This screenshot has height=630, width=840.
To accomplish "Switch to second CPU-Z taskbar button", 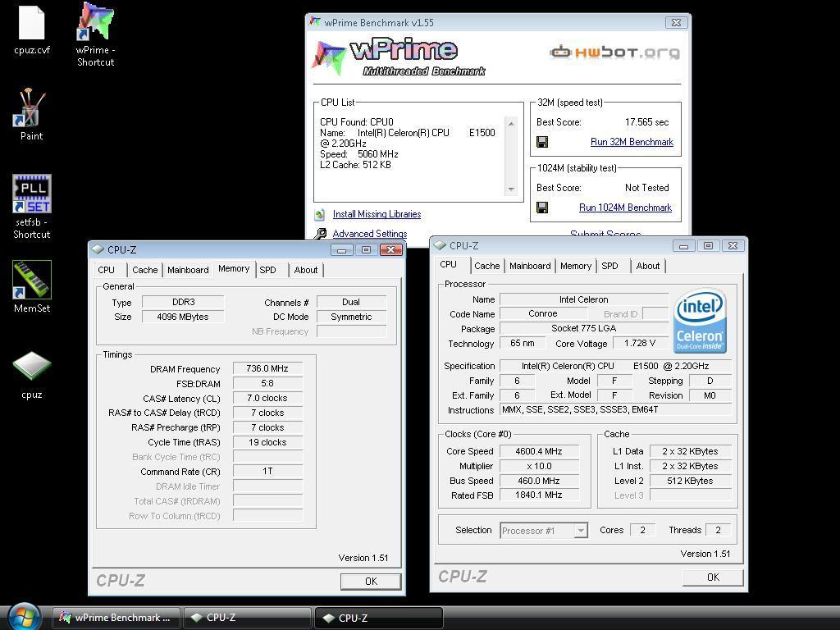I will click(x=379, y=618).
